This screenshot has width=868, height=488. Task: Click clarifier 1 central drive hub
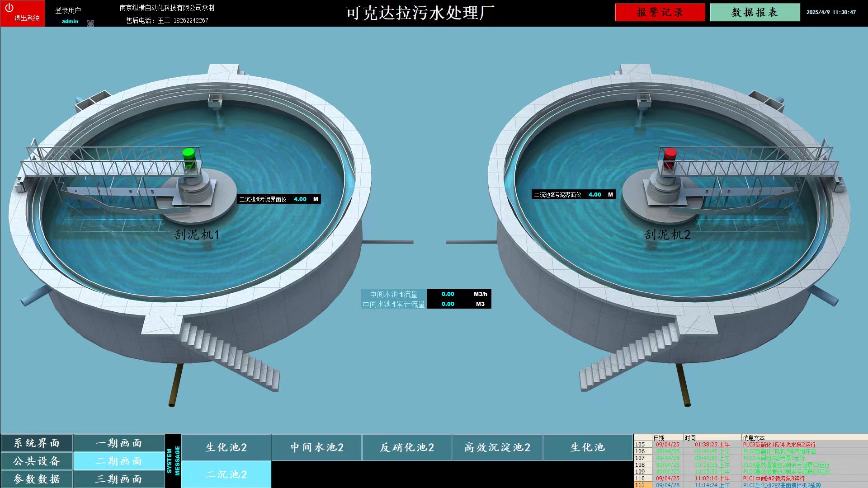pyautogui.click(x=195, y=189)
